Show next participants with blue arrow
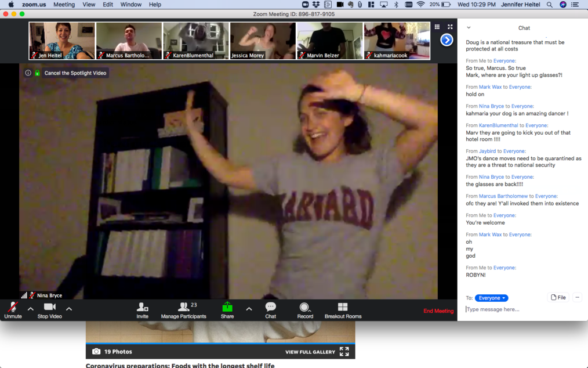The width and height of the screenshot is (588, 368). (447, 40)
